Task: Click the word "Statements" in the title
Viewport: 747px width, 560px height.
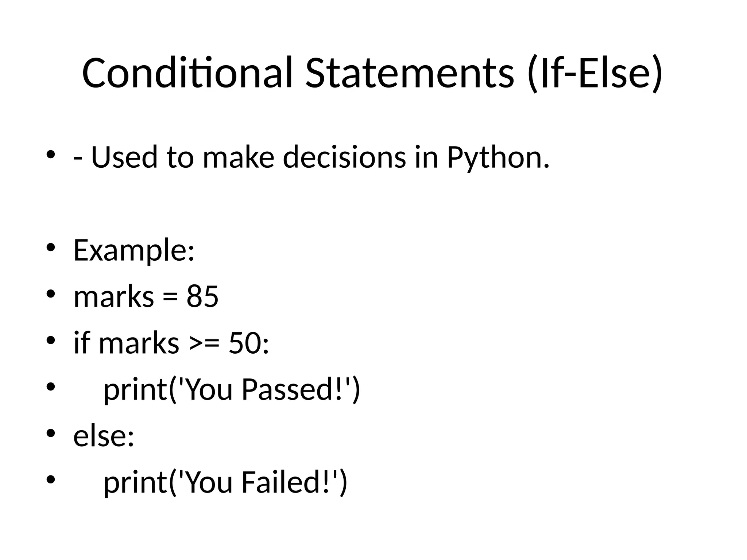Action: coord(409,73)
